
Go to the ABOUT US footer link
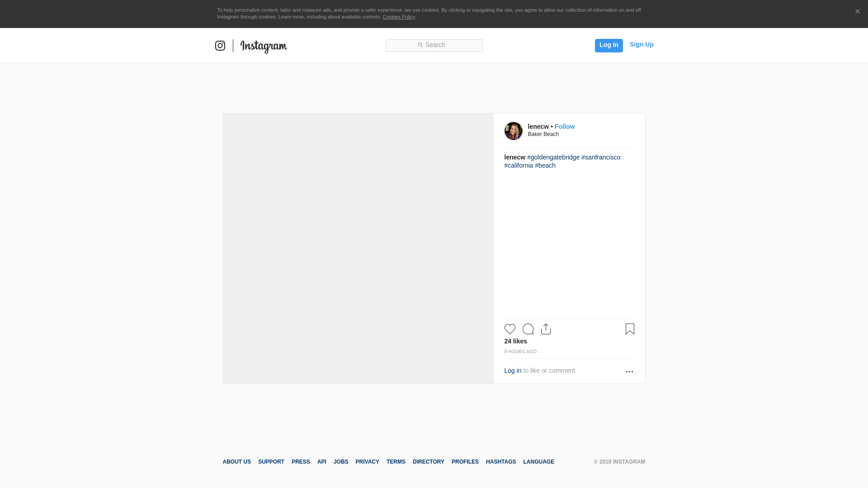[x=236, y=462]
